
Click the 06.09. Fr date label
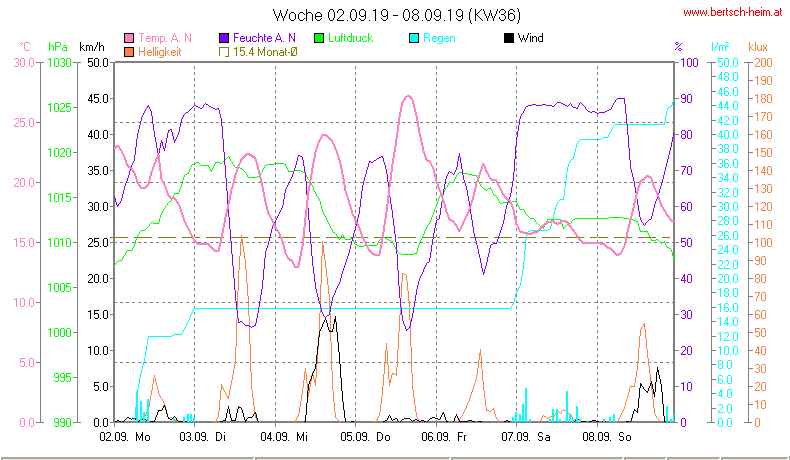(x=444, y=437)
